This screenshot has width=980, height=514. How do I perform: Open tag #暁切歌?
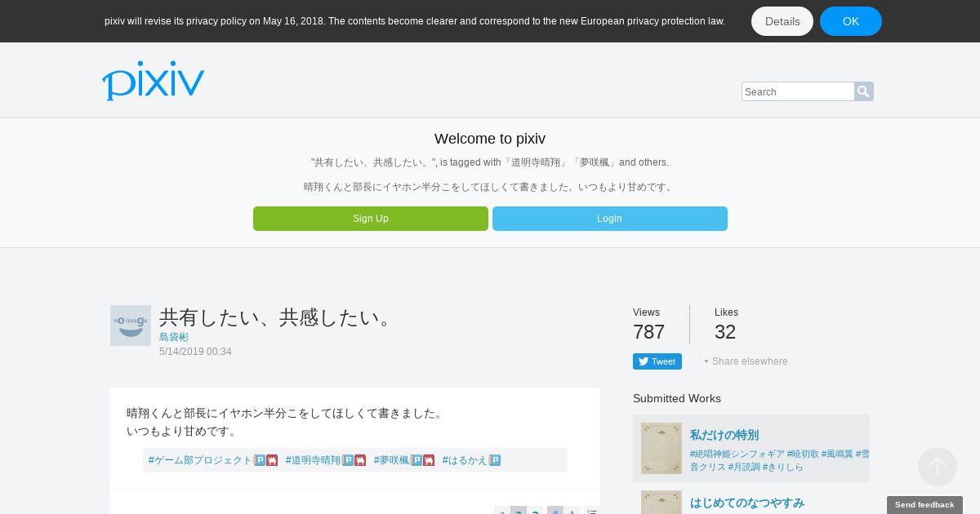[x=803, y=454]
